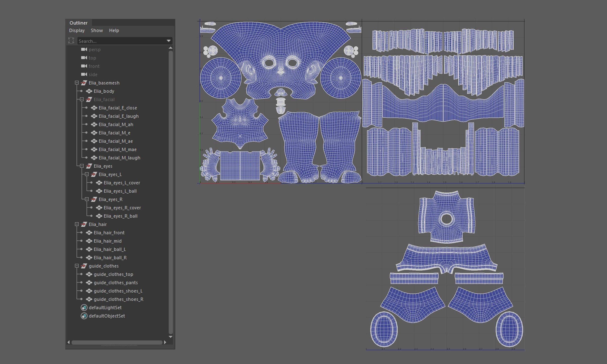Open the Show menu
This screenshot has width=607, height=364.
[97, 30]
